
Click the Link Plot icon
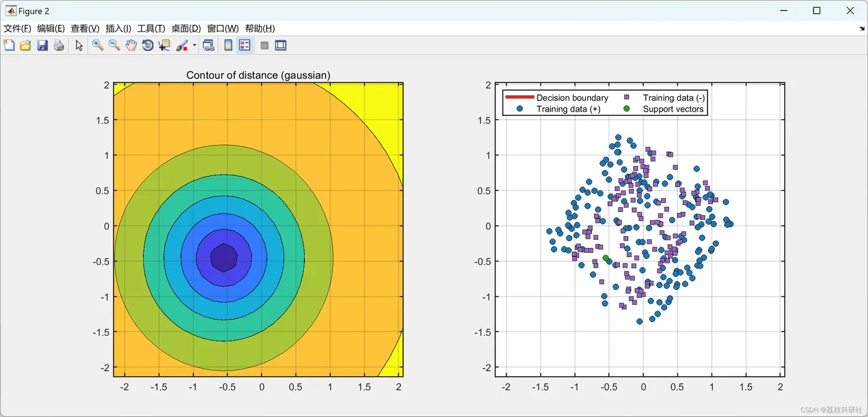208,45
